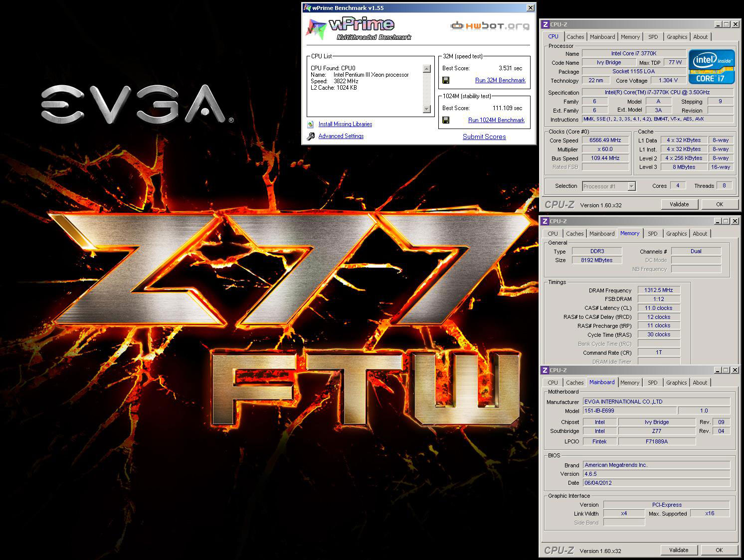Click the bus speed value '109.44 MHz'
The width and height of the screenshot is (744, 560).
point(605,158)
